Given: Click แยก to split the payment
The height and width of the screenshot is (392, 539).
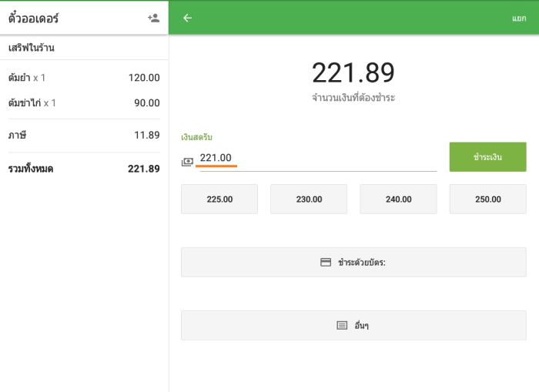Looking at the screenshot, I should [x=519, y=18].
